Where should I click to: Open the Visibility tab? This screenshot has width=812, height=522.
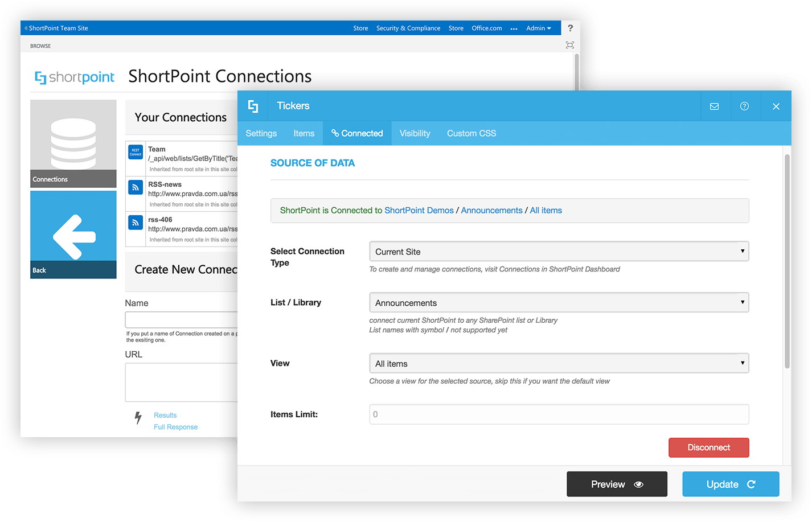tap(415, 133)
